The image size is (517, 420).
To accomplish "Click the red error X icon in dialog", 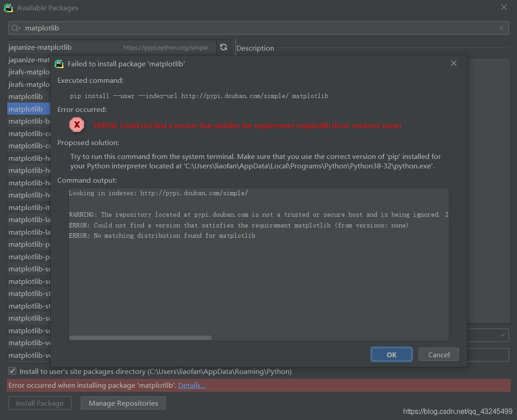I will click(x=77, y=125).
